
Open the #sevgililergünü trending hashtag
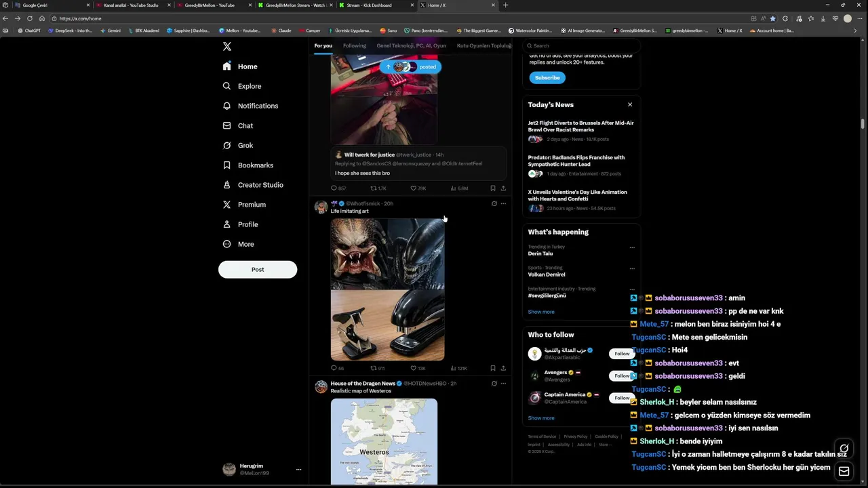click(547, 296)
